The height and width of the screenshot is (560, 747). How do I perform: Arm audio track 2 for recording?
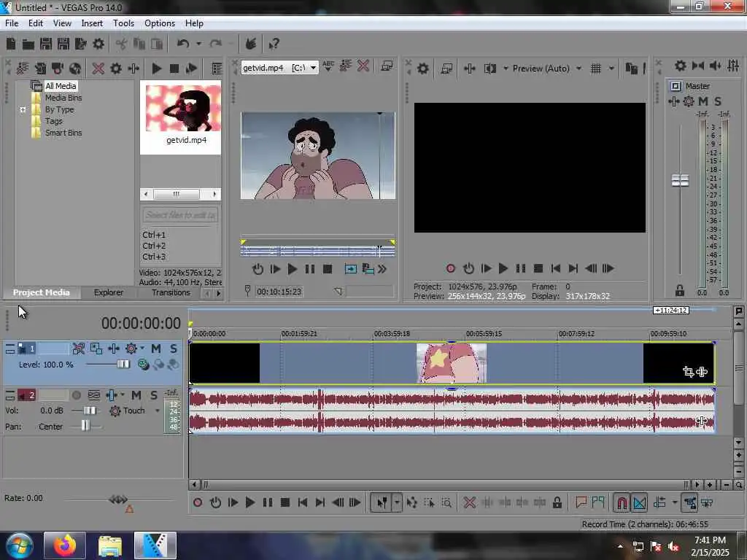coord(76,395)
